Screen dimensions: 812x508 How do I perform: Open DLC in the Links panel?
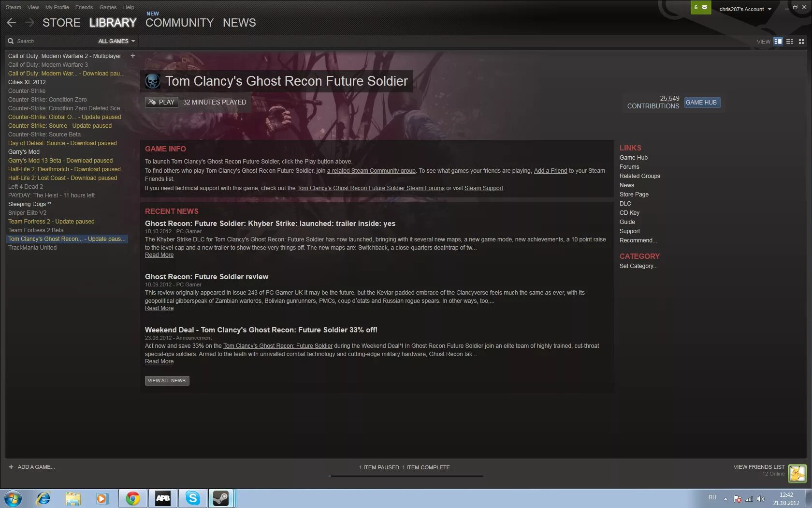[625, 204]
